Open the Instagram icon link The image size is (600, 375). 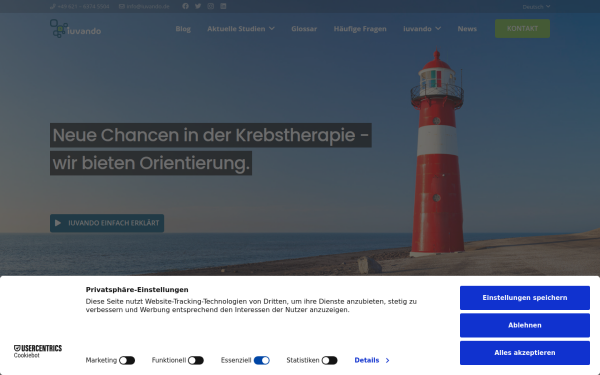(210, 6)
